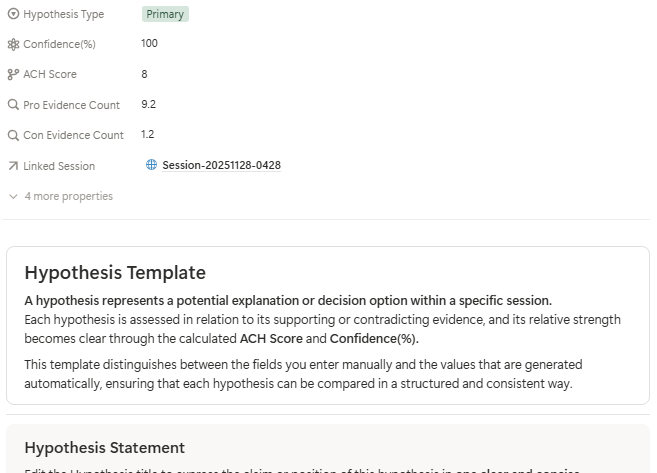Image resolution: width=657 pixels, height=473 pixels.
Task: Click the Hypothesis Statement heading
Action: (104, 448)
